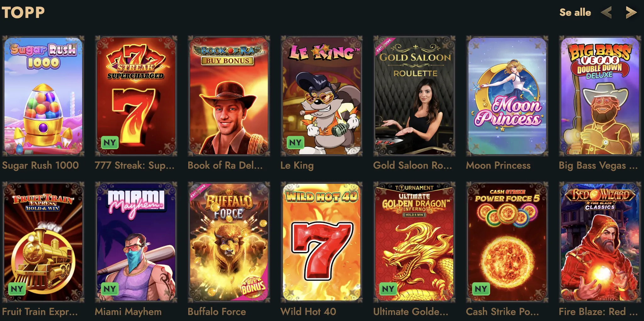
Task: Open the Le King game tile
Action: pyautogui.click(x=322, y=96)
